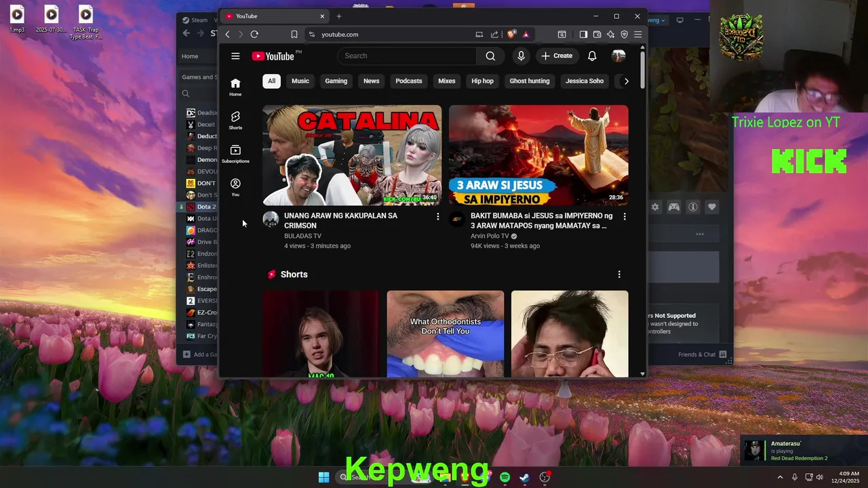This screenshot has height=488, width=868.
Task: Open a new browser tab
Action: click(x=339, y=16)
